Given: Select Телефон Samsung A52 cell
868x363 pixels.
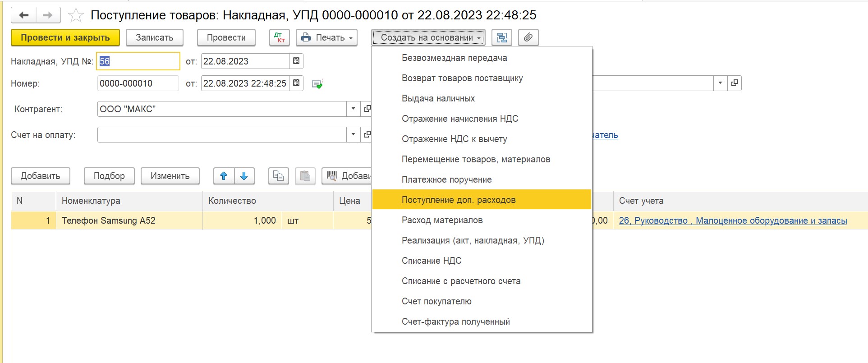Looking at the screenshot, I should [129, 221].
